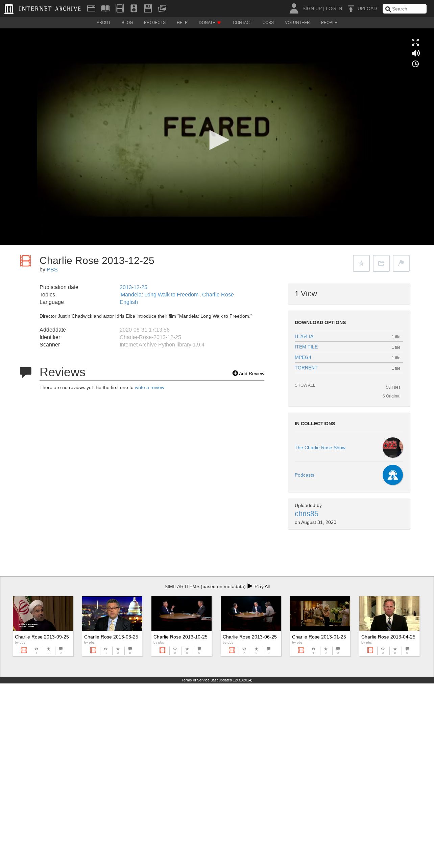Screen dimensions: 434x868
Task: Open the BLOG menu item
Action: pyautogui.click(x=127, y=23)
